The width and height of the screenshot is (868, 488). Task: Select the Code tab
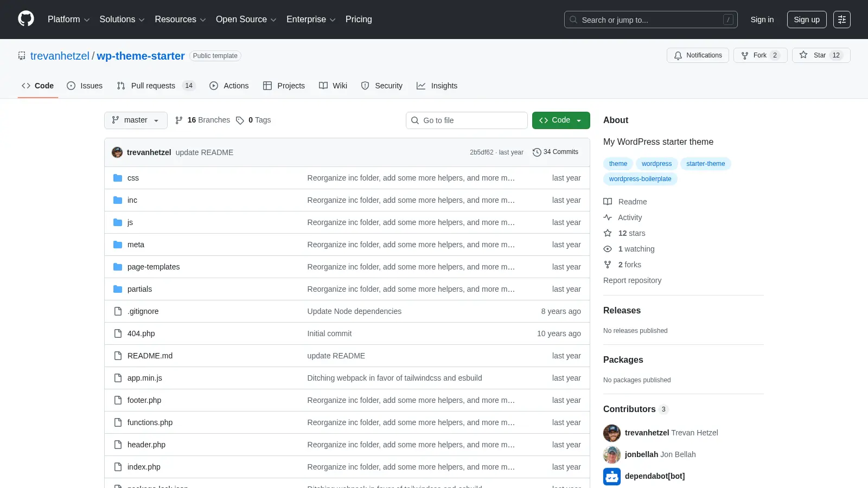[x=38, y=86]
